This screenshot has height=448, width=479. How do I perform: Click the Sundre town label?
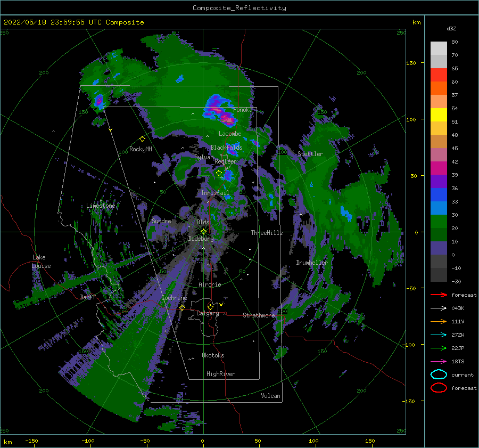pos(161,221)
